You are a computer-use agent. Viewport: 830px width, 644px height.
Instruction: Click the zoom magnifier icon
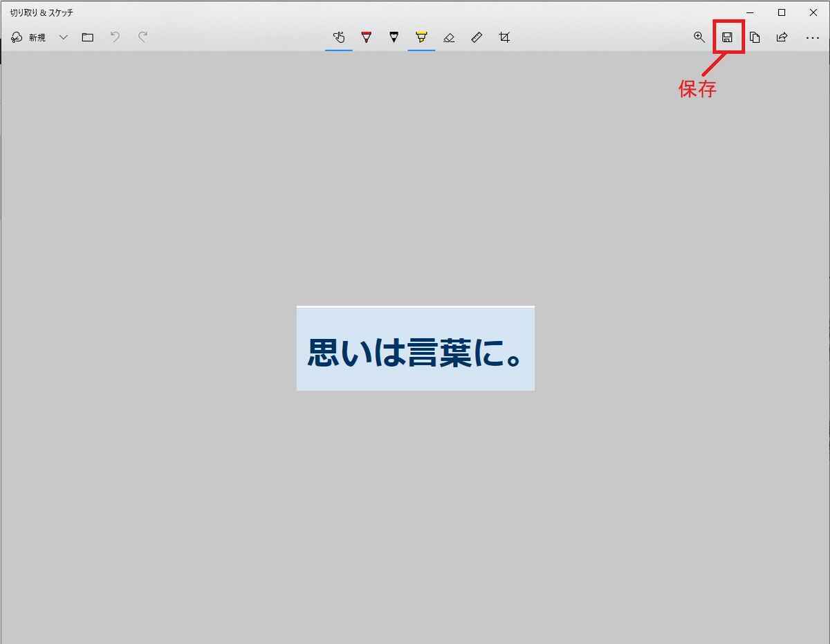point(699,37)
